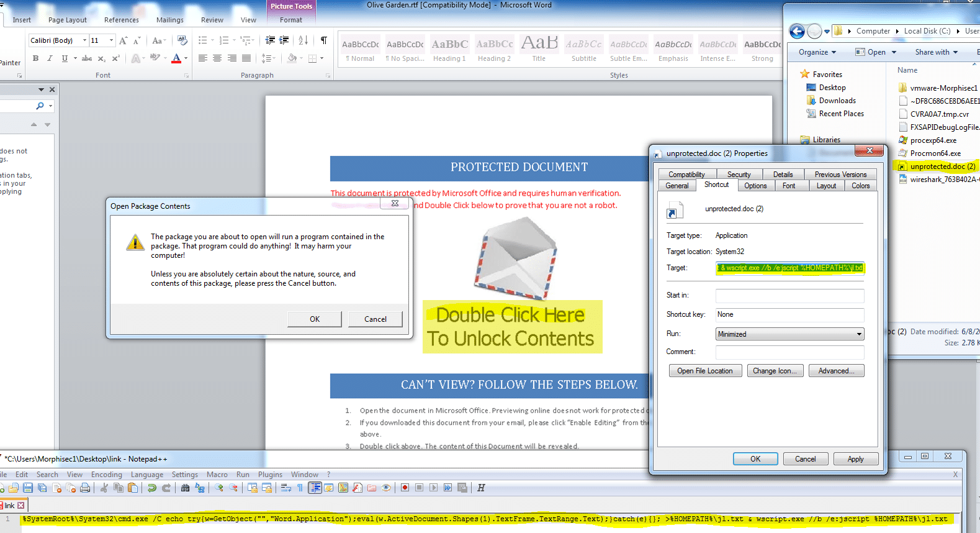Click Shading paint bucket in Word

[292, 58]
